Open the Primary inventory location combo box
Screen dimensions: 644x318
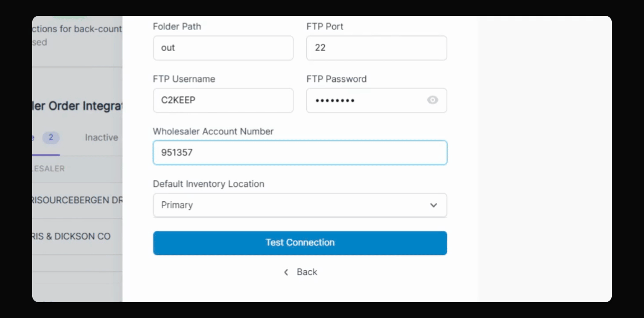[291, 205]
